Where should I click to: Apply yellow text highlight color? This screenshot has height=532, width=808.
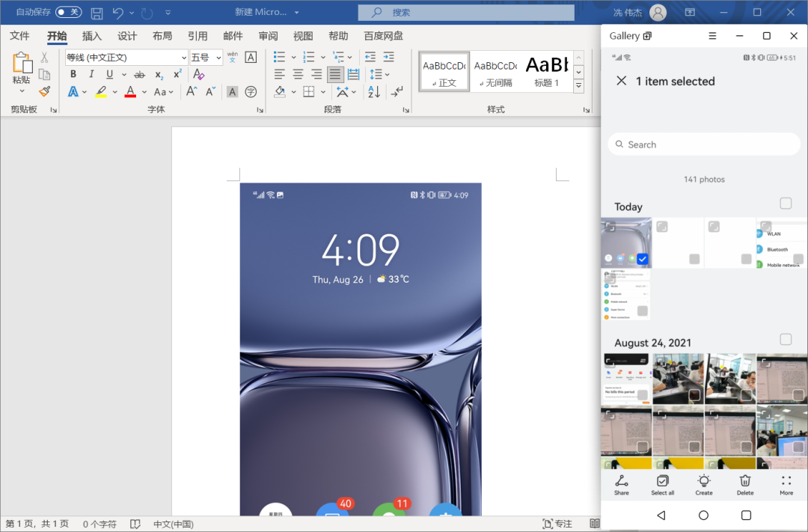tap(101, 92)
